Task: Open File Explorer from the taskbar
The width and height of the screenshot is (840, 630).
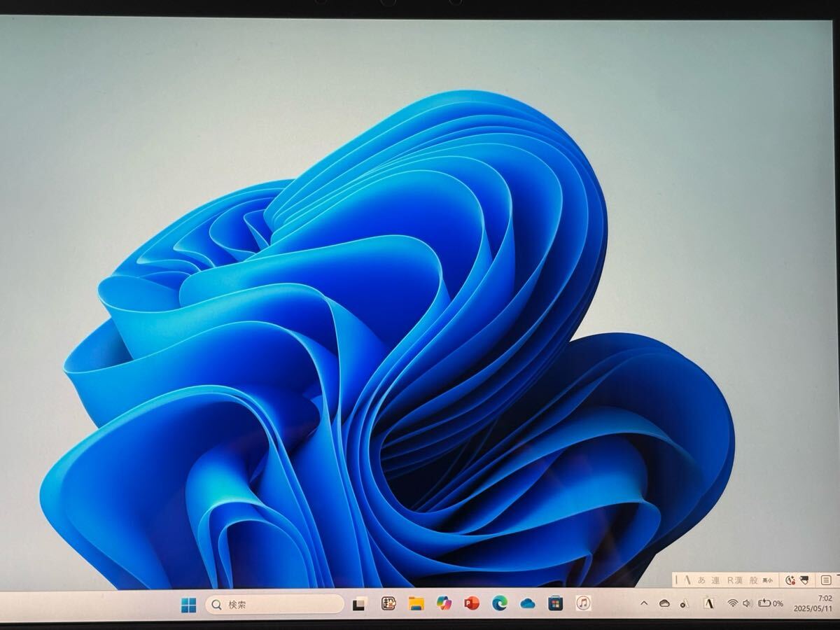Action: click(416, 603)
